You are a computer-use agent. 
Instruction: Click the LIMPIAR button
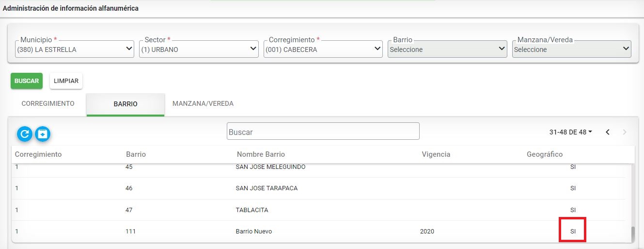click(66, 81)
